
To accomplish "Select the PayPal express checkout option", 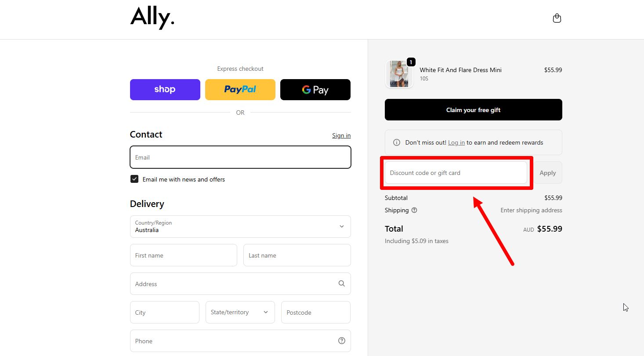I will click(240, 89).
